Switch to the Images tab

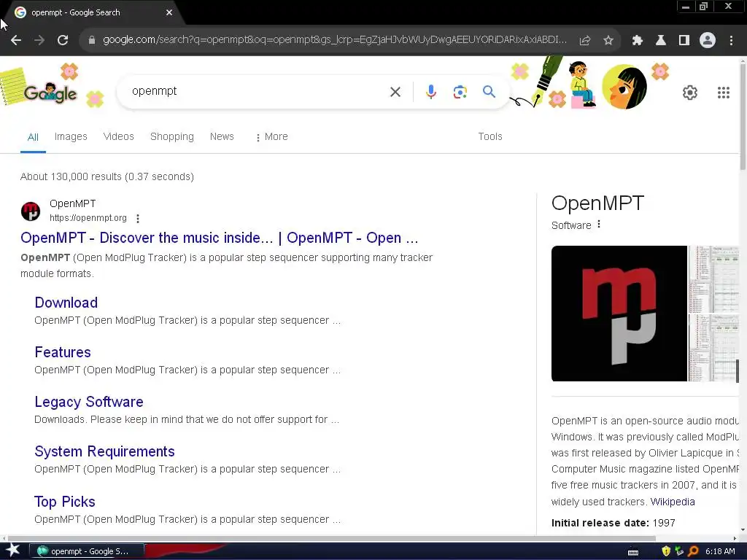pos(71,136)
